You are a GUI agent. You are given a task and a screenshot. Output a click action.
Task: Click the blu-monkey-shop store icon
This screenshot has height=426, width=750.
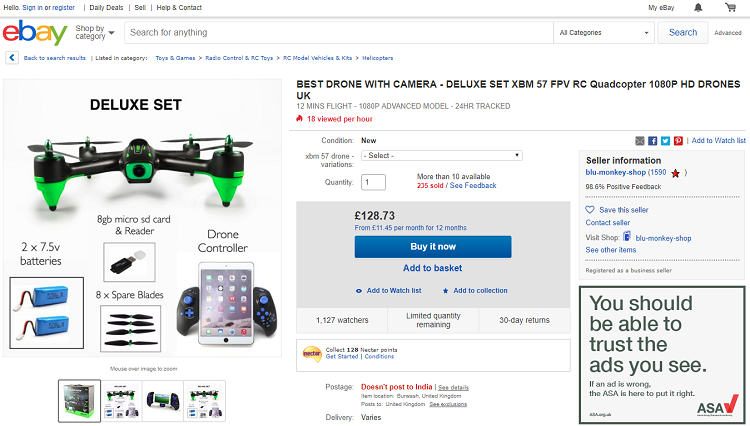coord(627,237)
